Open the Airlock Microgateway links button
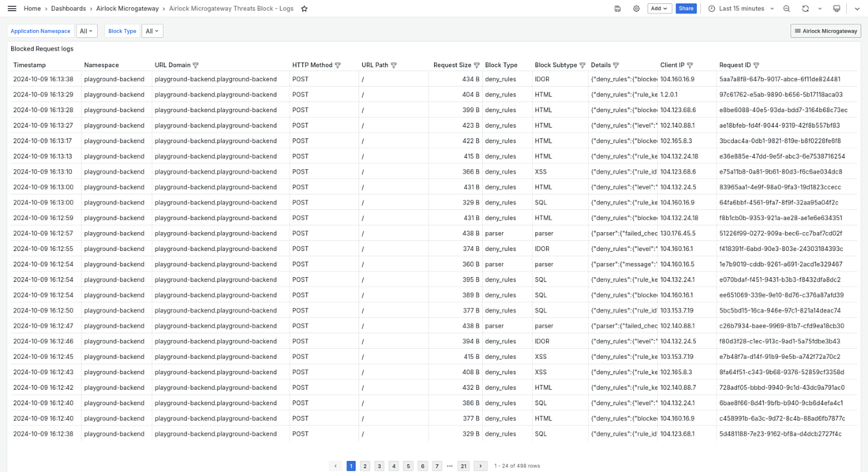Screen dimensions: 868x472 pos(825,32)
